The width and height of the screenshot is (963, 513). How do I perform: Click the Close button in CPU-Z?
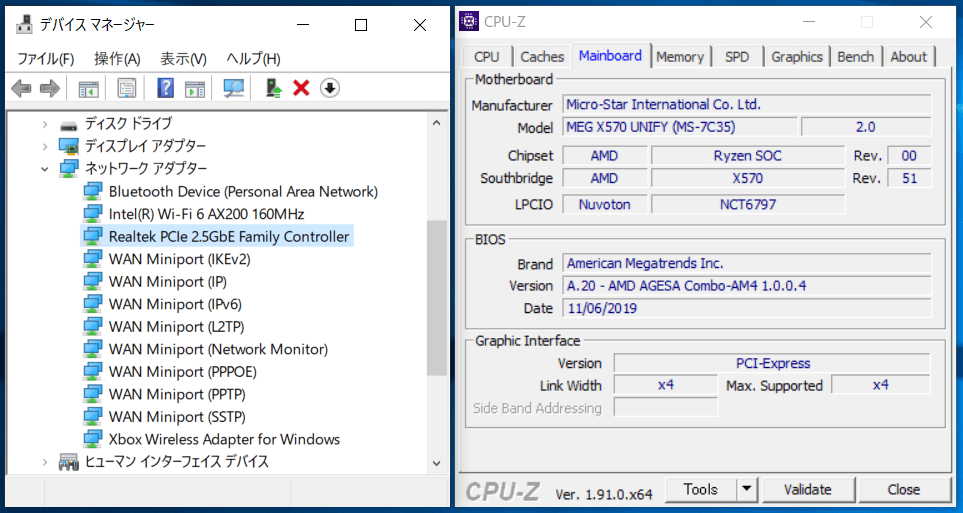[904, 489]
